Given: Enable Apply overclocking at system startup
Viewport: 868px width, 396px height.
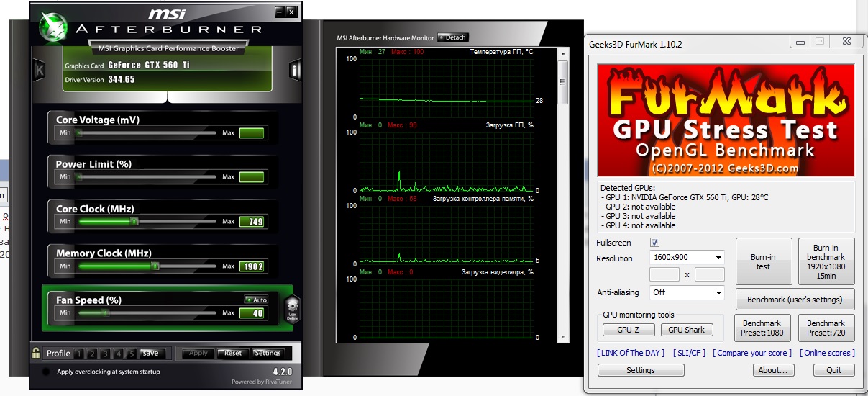Looking at the screenshot, I should click(47, 372).
